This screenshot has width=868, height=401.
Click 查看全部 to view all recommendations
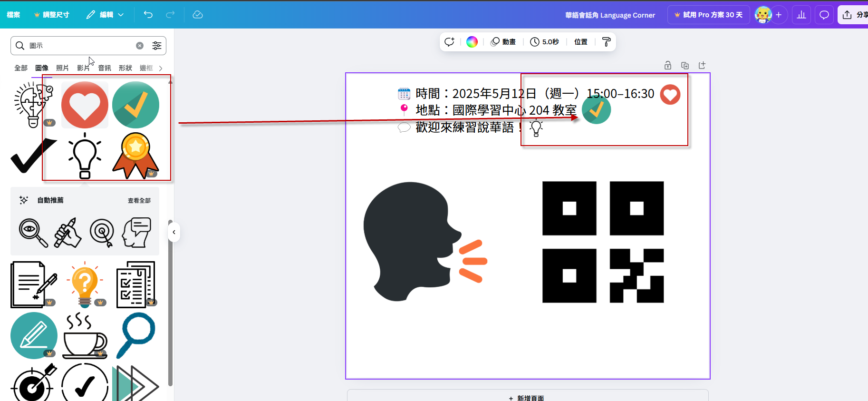click(x=139, y=201)
